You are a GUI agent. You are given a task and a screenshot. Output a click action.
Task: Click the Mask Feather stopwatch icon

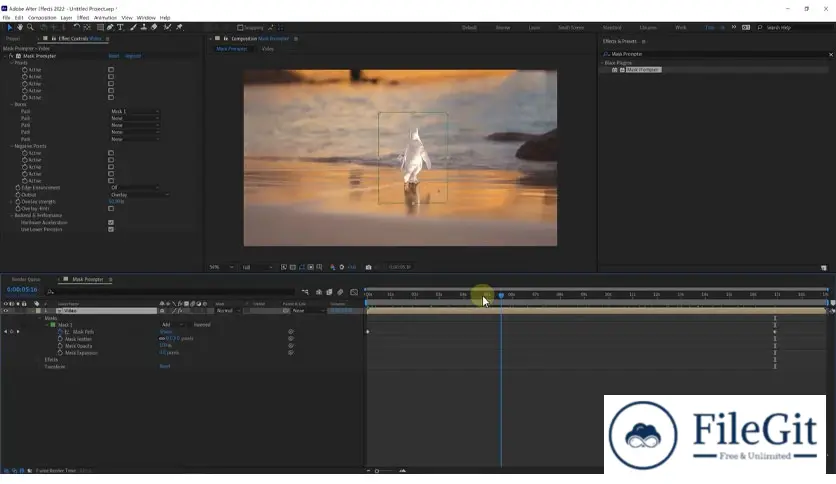[x=60, y=338]
